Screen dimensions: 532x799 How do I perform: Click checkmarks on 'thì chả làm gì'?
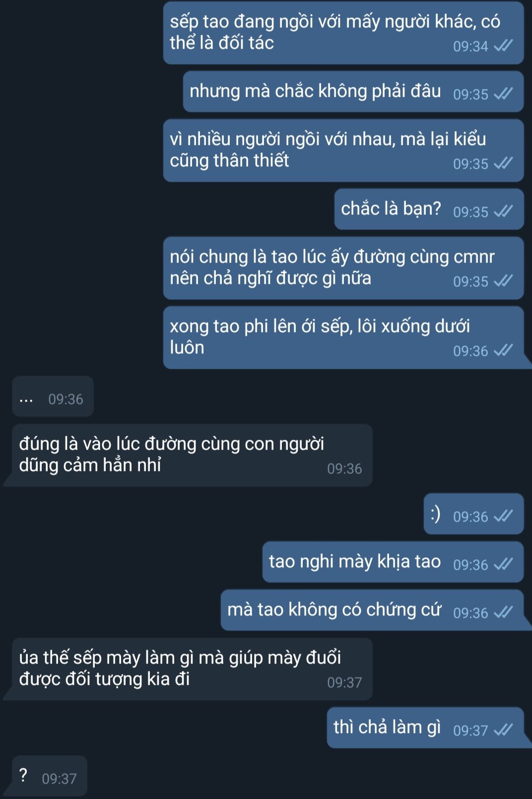(503, 731)
